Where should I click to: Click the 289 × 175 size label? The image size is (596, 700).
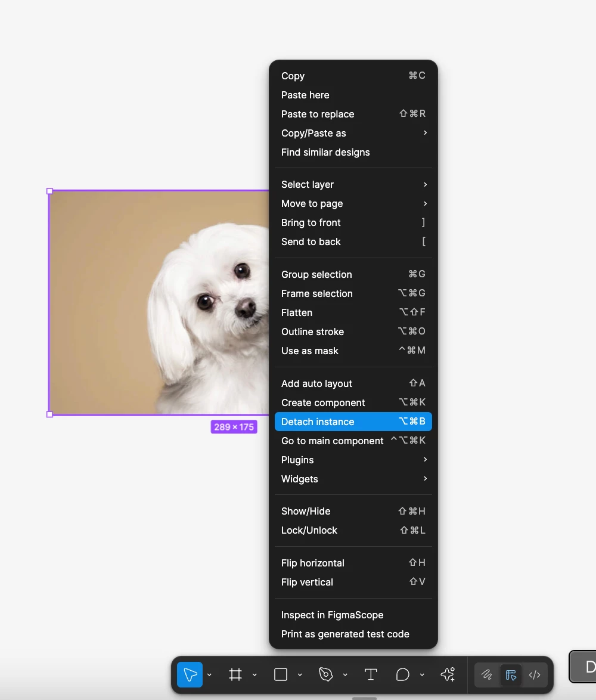[234, 427]
